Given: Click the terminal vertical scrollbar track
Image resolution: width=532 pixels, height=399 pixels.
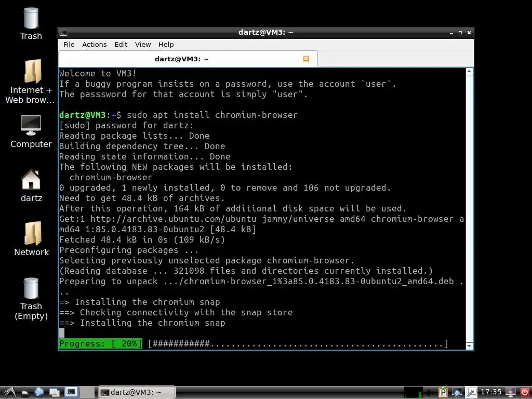Looking at the screenshot, I should click(x=469, y=209).
